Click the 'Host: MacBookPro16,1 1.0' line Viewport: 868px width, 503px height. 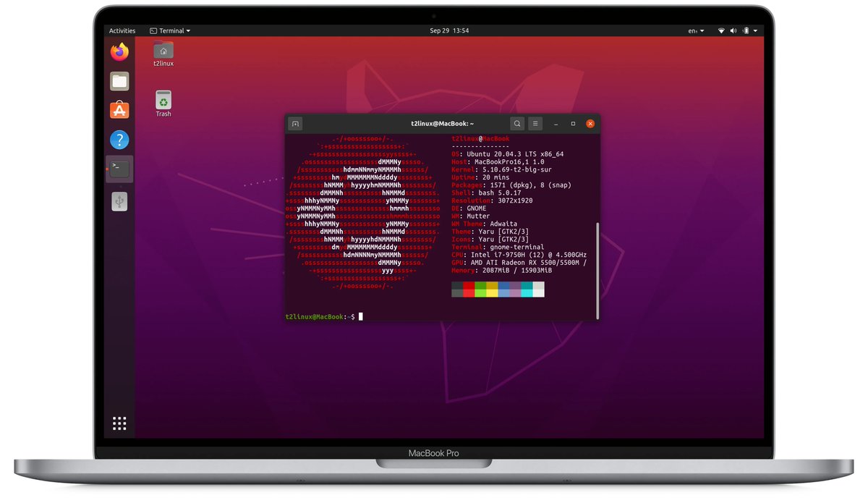[498, 162]
